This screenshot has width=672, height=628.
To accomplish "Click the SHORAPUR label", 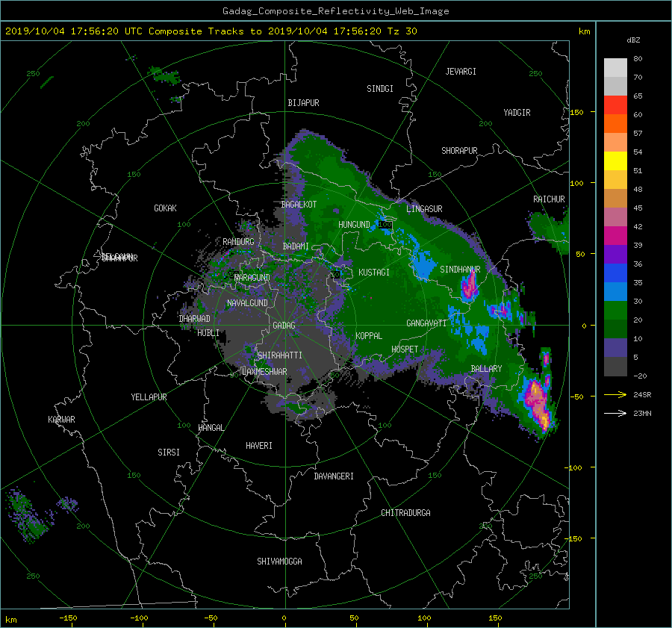I will (x=459, y=151).
